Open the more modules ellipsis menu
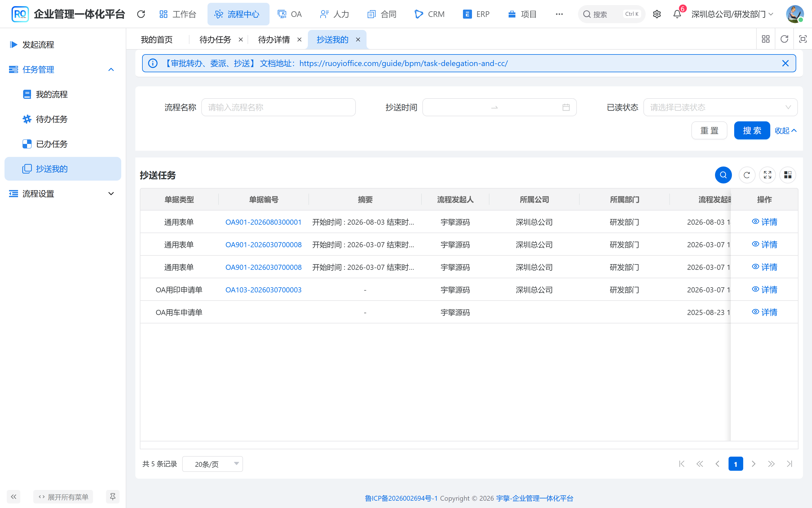 pos(559,14)
